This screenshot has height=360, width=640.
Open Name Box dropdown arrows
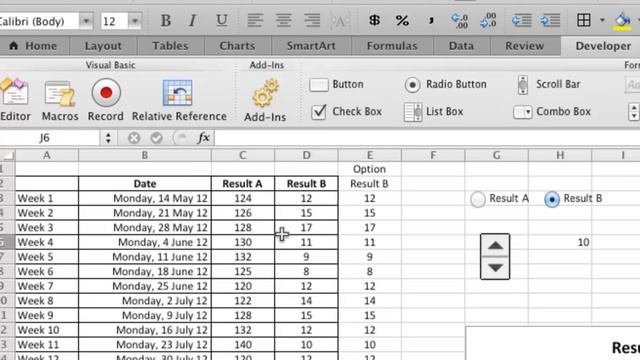[108, 138]
